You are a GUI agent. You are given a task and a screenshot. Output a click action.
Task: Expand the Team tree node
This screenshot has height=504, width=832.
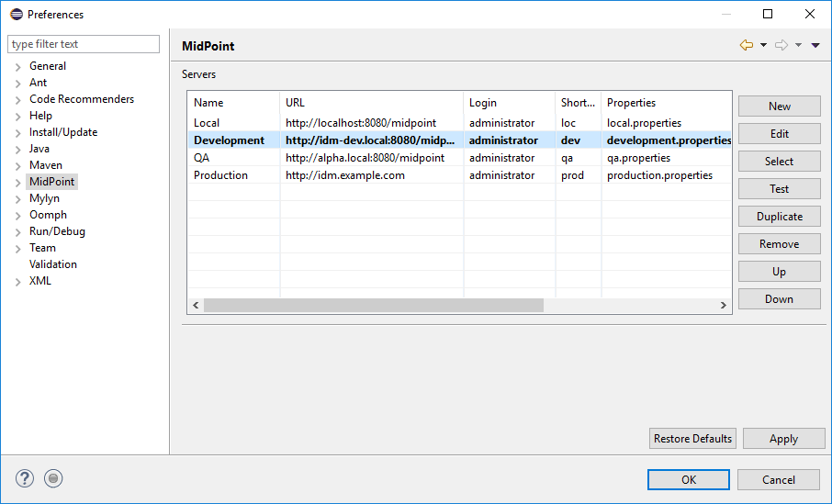18,248
